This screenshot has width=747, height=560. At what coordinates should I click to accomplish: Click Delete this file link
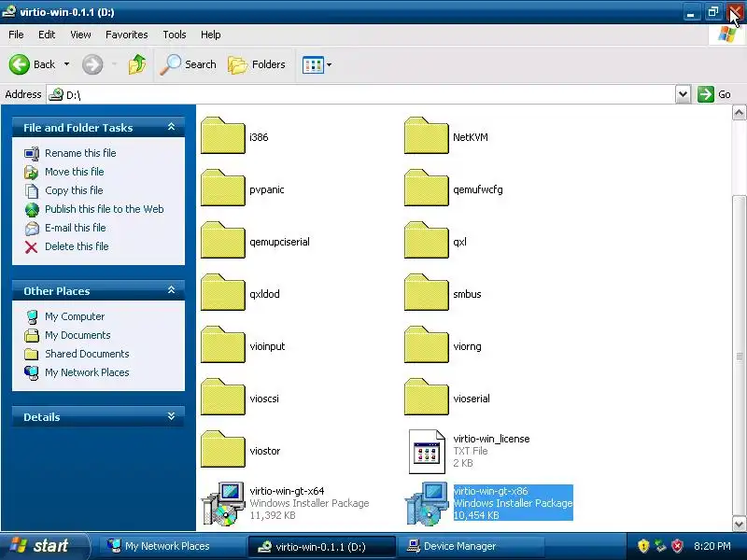77,246
